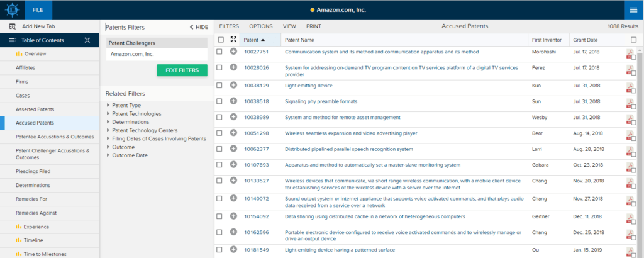This screenshot has width=644, height=258.
Task: Open PDF icon for patent 10027751 row
Action: coord(629,54)
